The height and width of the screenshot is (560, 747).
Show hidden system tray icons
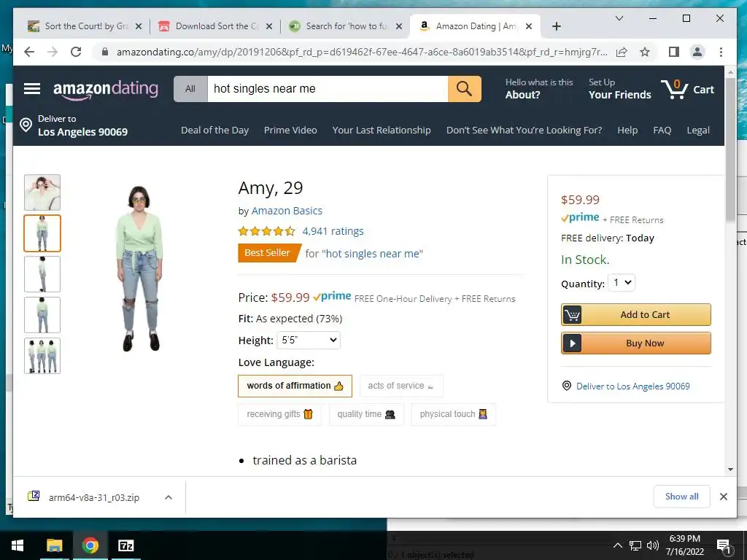click(617, 545)
